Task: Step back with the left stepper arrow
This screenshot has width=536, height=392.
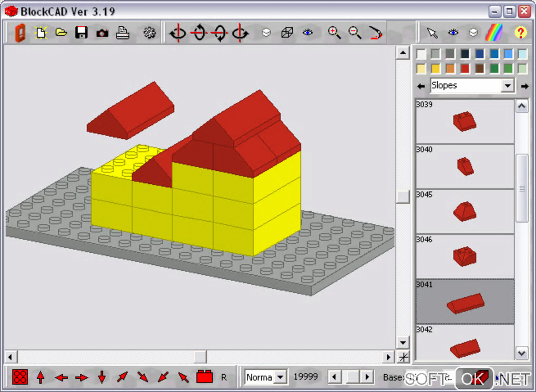Action: pos(334,377)
